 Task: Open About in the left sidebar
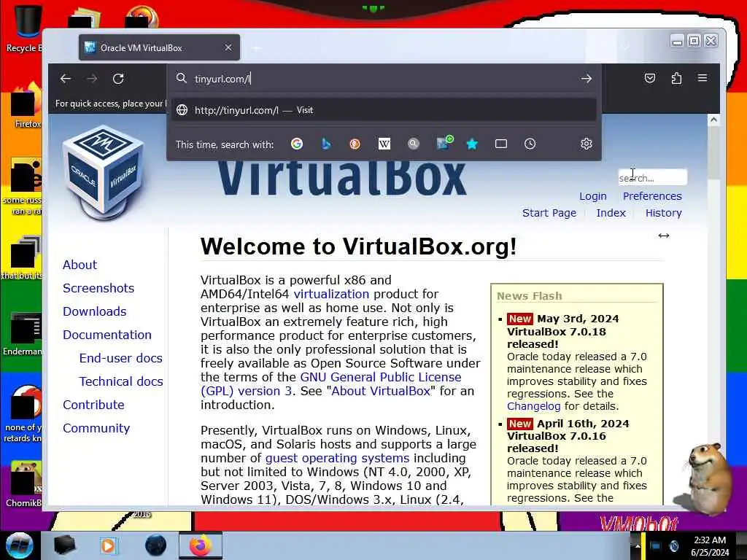(x=80, y=265)
